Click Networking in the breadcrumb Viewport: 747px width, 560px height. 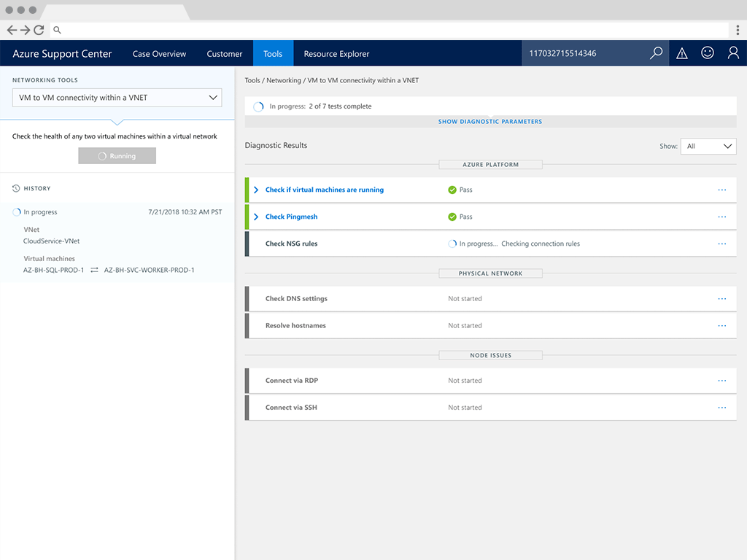pyautogui.click(x=284, y=80)
